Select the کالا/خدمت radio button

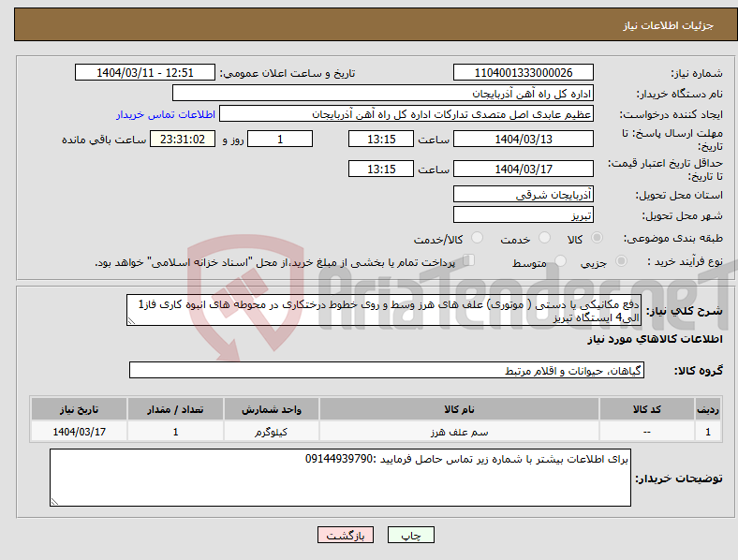478,238
